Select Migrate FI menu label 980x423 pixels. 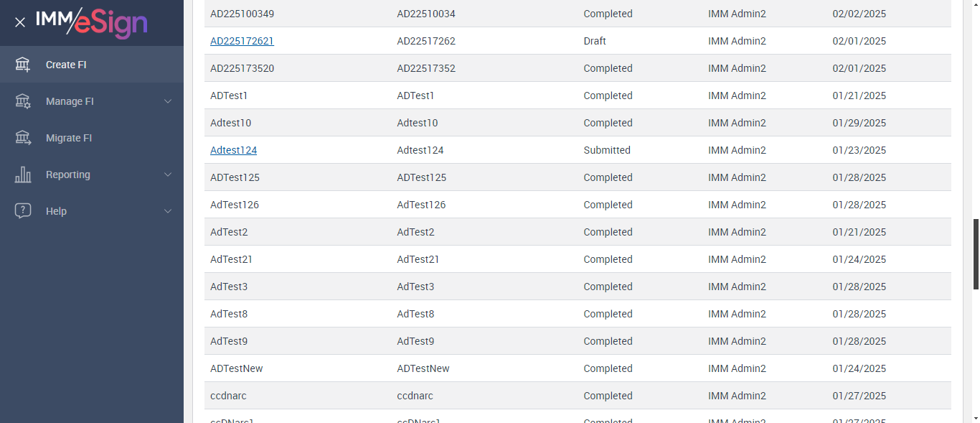[69, 138]
